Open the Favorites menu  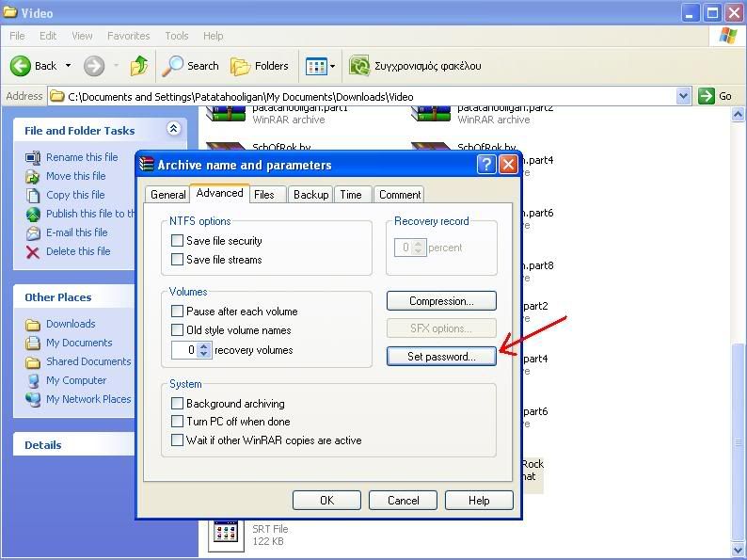click(129, 36)
